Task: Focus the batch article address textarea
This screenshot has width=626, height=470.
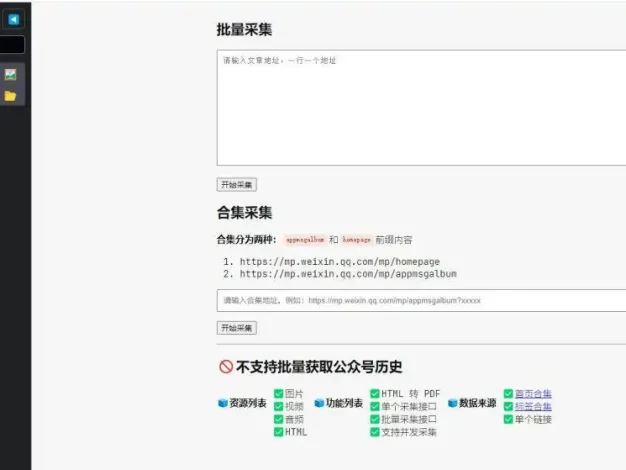Action: 421,107
